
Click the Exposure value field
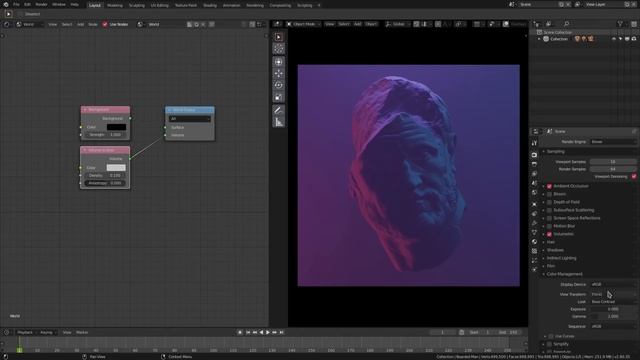point(613,309)
